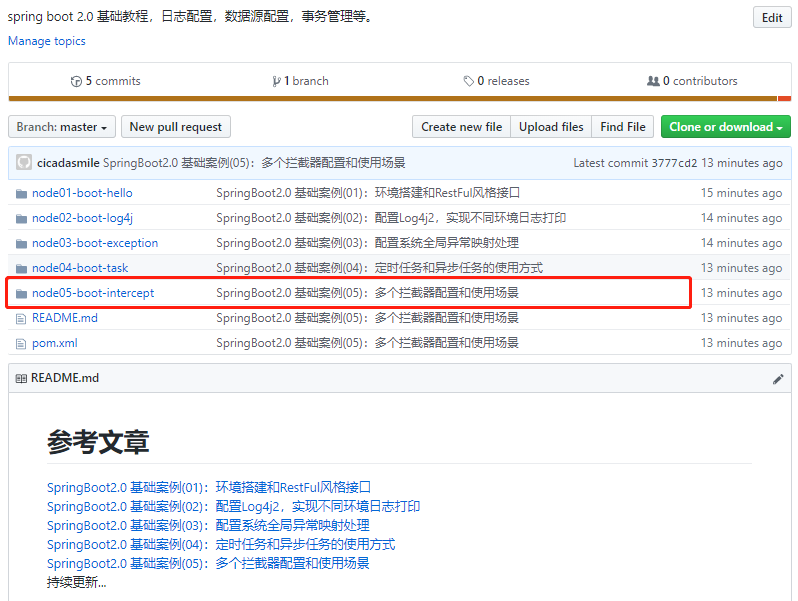This screenshot has height=601, width=798.
Task: Click file icon next to README.md row
Action: [x=21, y=319]
